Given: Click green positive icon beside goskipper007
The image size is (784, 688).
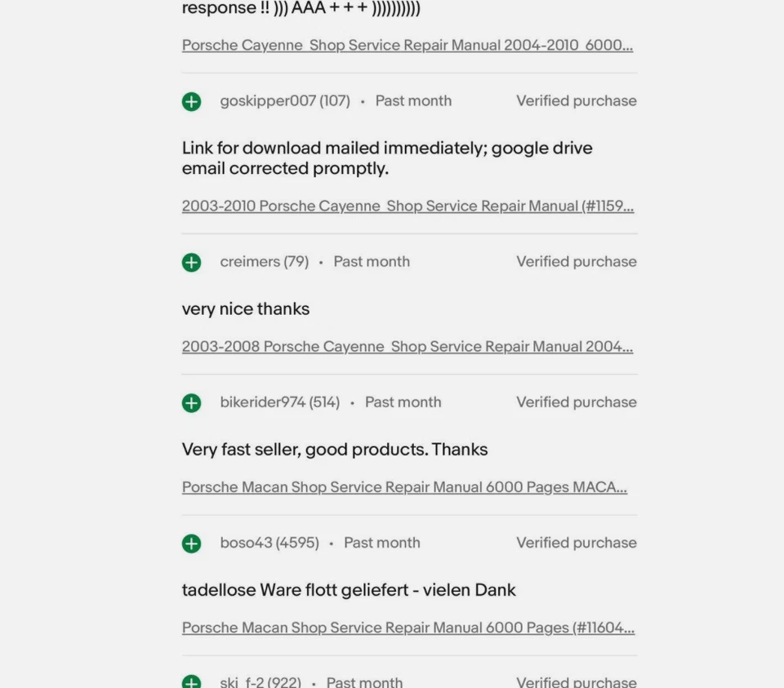Looking at the screenshot, I should coord(191,101).
